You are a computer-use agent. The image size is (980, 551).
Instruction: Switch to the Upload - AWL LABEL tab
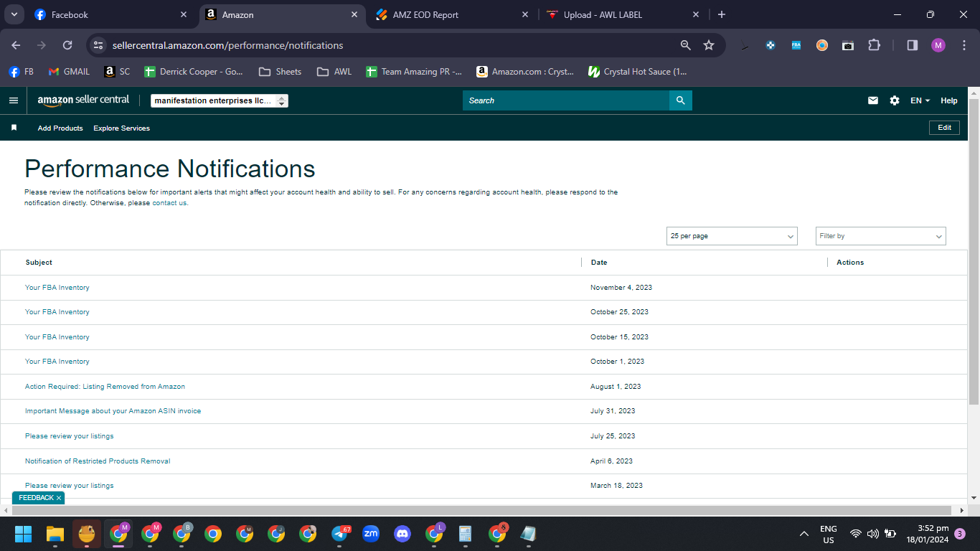coord(623,14)
